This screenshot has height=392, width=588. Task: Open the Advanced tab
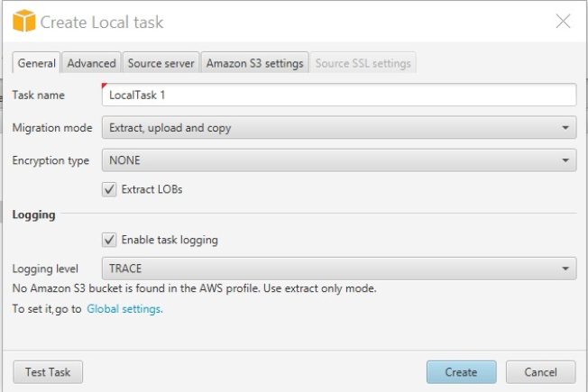coord(91,63)
